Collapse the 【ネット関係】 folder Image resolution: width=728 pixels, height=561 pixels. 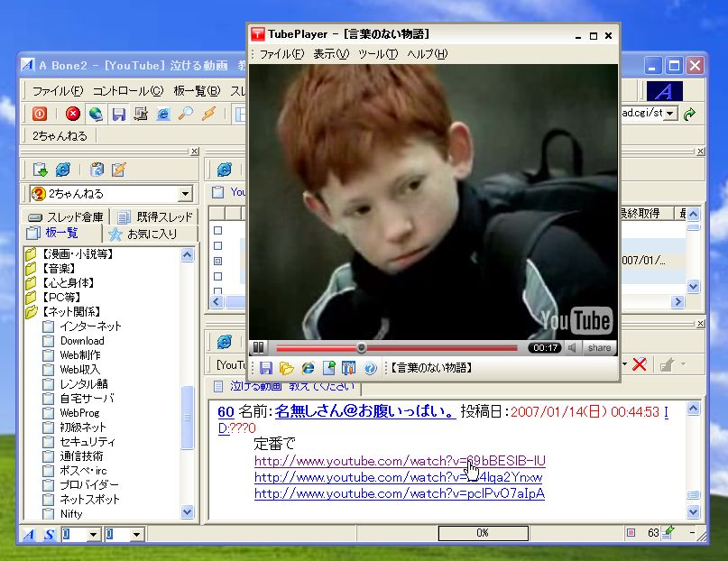pos(31,312)
